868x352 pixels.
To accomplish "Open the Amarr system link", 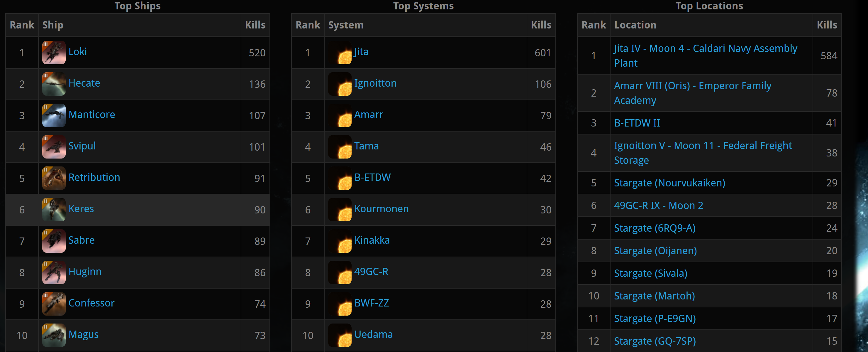I will click(x=369, y=114).
